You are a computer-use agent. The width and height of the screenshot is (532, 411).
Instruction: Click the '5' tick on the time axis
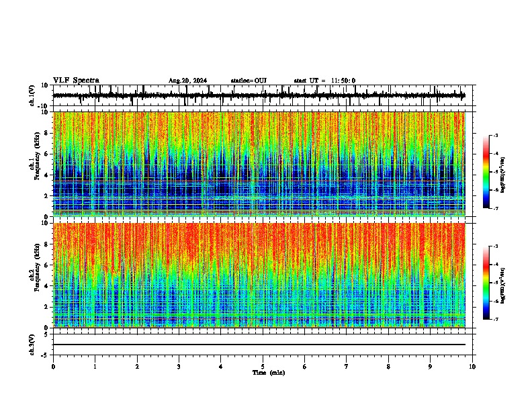click(263, 367)
